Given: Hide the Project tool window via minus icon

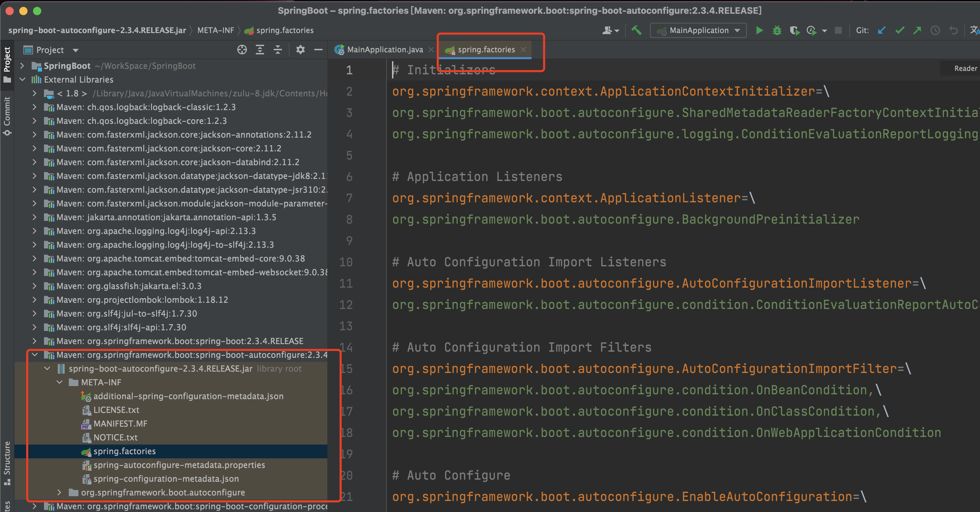Looking at the screenshot, I should tap(318, 50).
